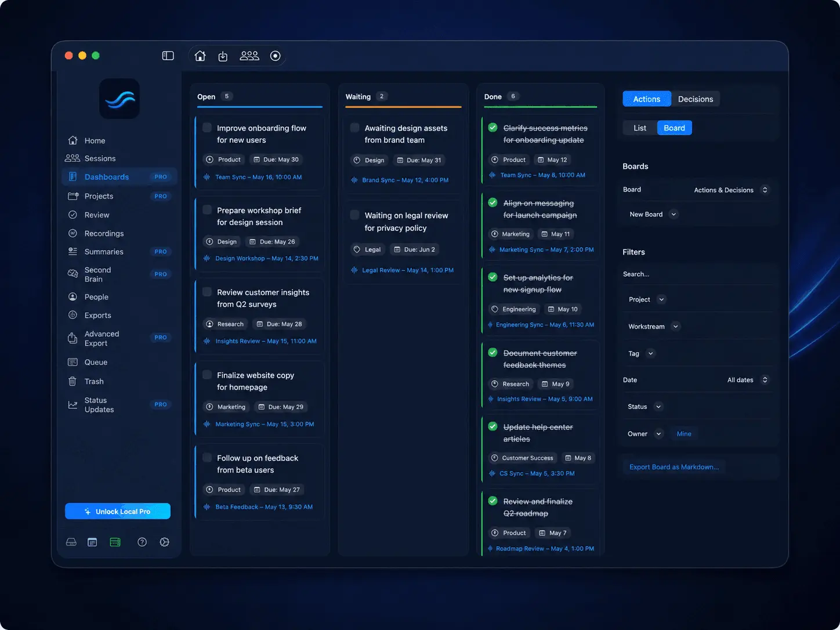Open the home toolbar icon

click(x=200, y=56)
